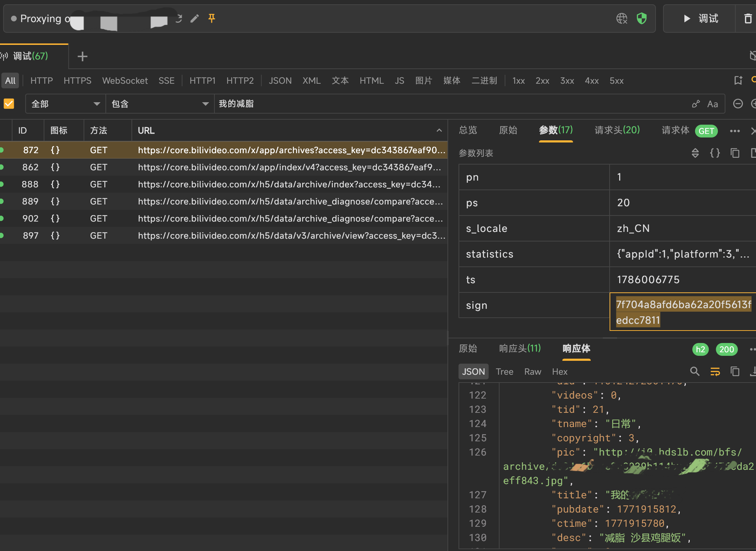This screenshot has height=551, width=756.
Task: Search the response body with magnifier icon
Action: click(695, 371)
